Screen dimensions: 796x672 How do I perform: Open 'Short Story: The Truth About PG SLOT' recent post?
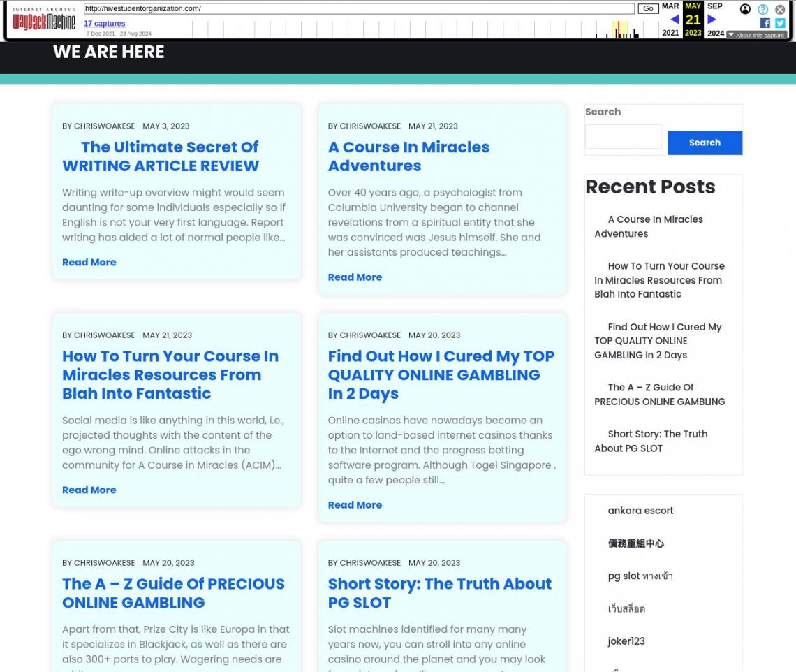coord(650,441)
